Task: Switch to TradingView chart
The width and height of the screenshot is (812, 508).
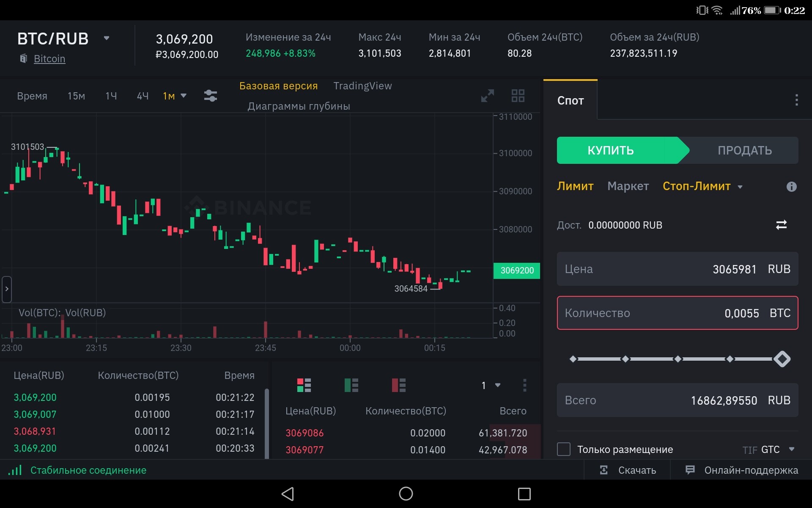Action: 362,86
